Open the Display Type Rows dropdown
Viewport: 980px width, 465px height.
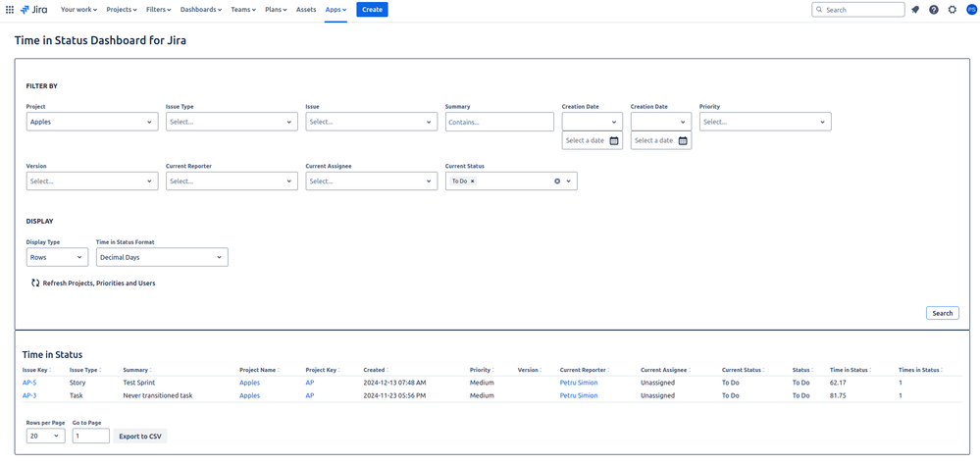57,257
